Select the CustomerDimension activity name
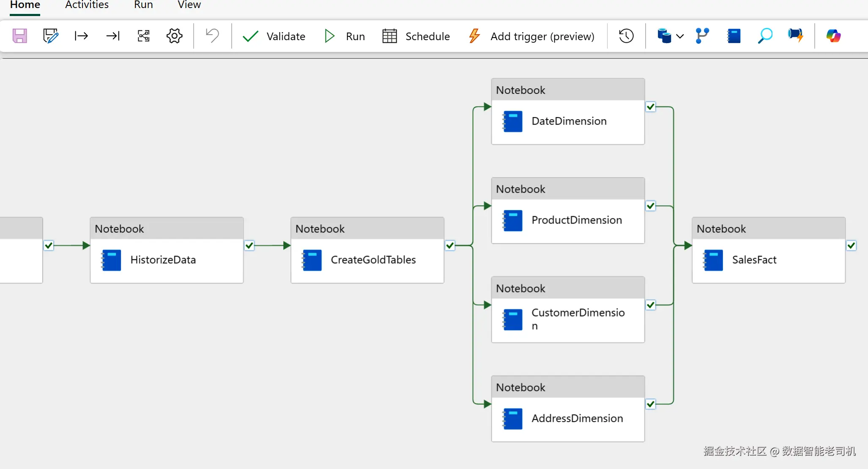This screenshot has height=469, width=868. click(578, 319)
